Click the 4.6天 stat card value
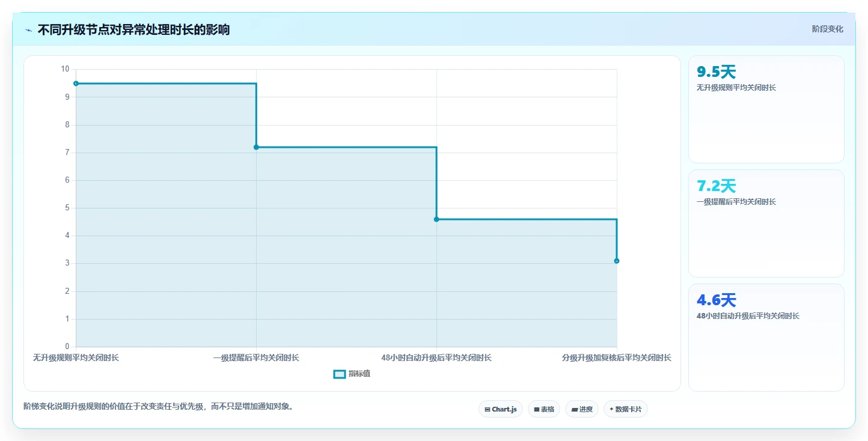 click(716, 300)
